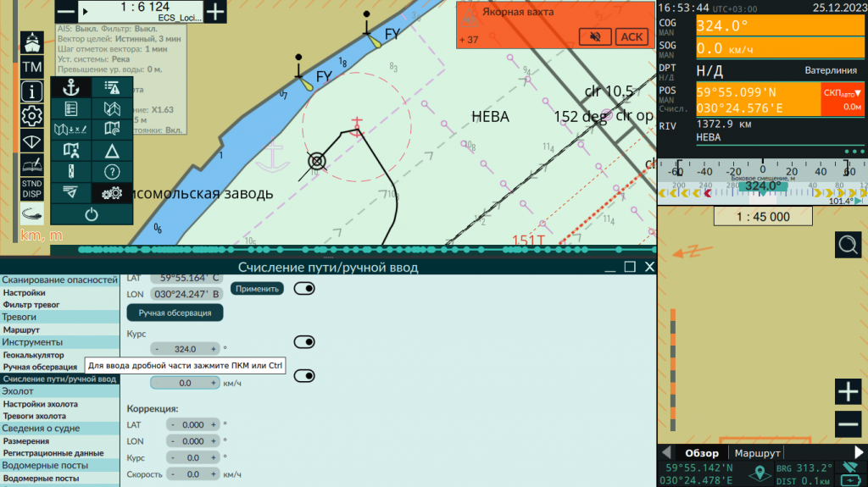868x487 pixels.
Task: Click the heading tape 324.0° indicator
Action: pos(763,186)
